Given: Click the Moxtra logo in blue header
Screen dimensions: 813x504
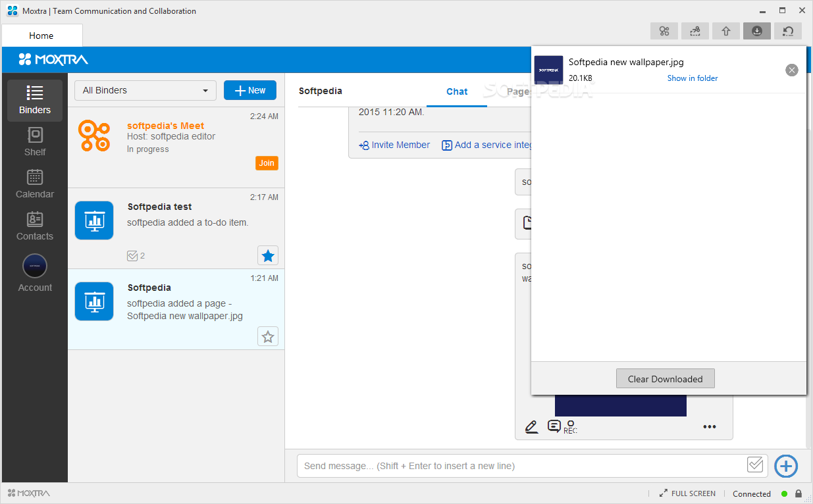Looking at the screenshot, I should click(53, 60).
